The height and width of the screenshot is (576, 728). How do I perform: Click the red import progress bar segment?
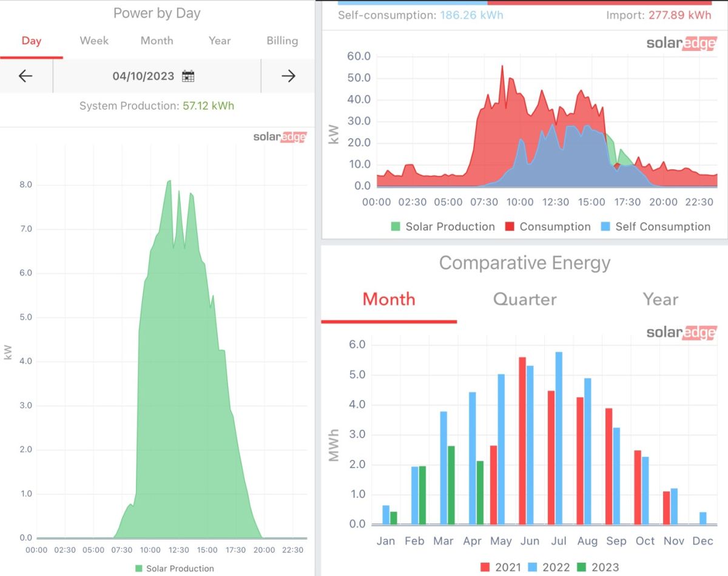(599, 2)
